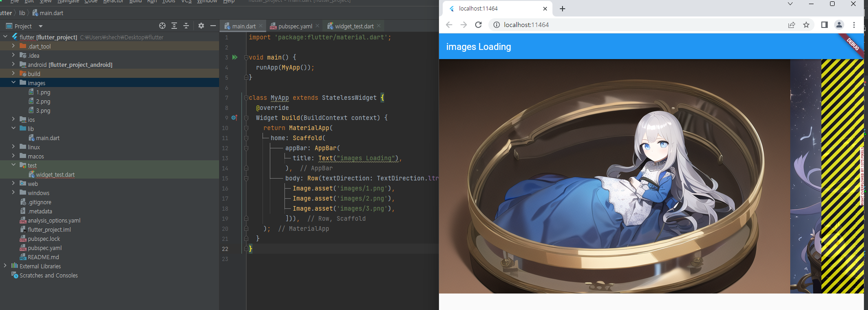Hide the Project tool window
868x310 pixels.
tap(213, 26)
